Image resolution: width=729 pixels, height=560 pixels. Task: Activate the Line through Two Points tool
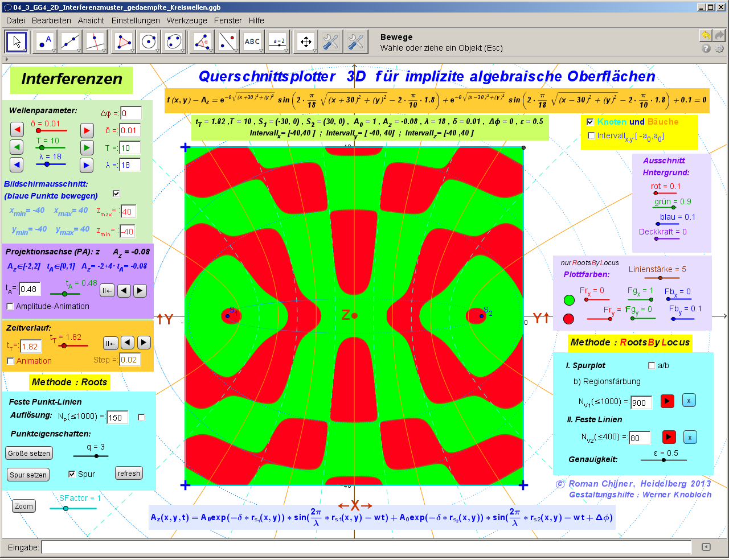point(69,42)
